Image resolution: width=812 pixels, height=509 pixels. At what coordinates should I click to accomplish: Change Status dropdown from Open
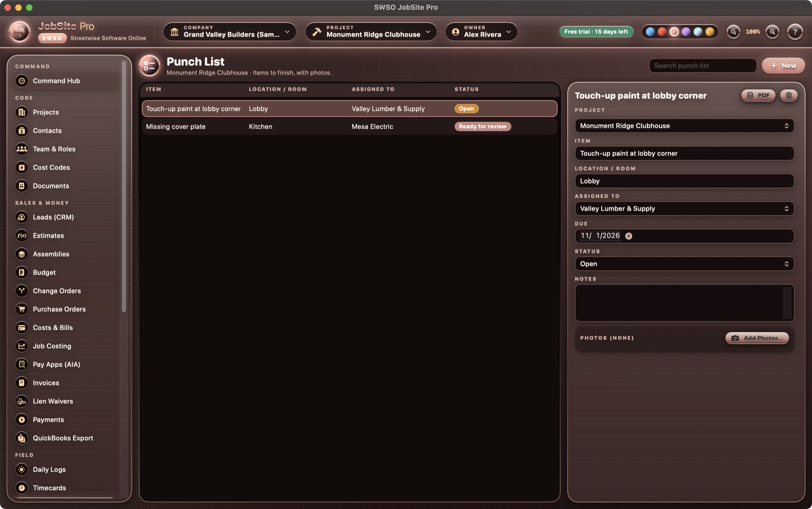point(684,264)
